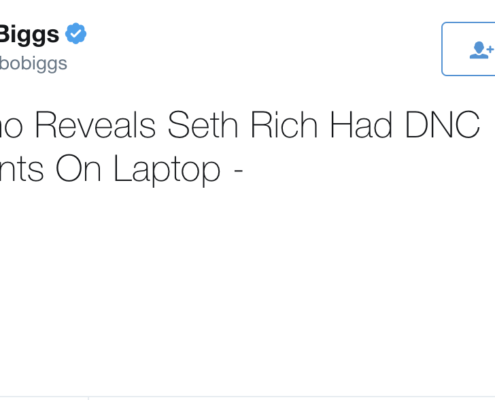495x400 pixels.
Task: Open the bobiggs handle link
Action: [x=33, y=63]
